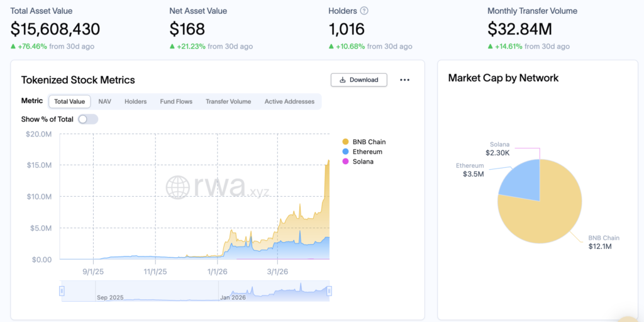This screenshot has width=644, height=322.
Task: Switch to the NAV metric tab
Action: point(104,101)
